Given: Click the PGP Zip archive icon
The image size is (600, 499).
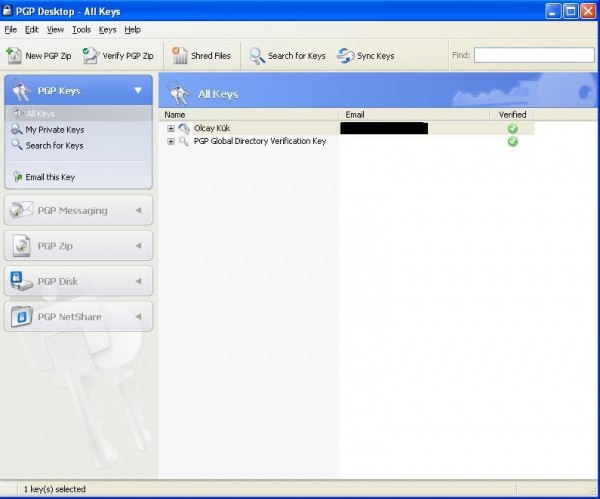Looking at the screenshot, I should tap(21, 245).
